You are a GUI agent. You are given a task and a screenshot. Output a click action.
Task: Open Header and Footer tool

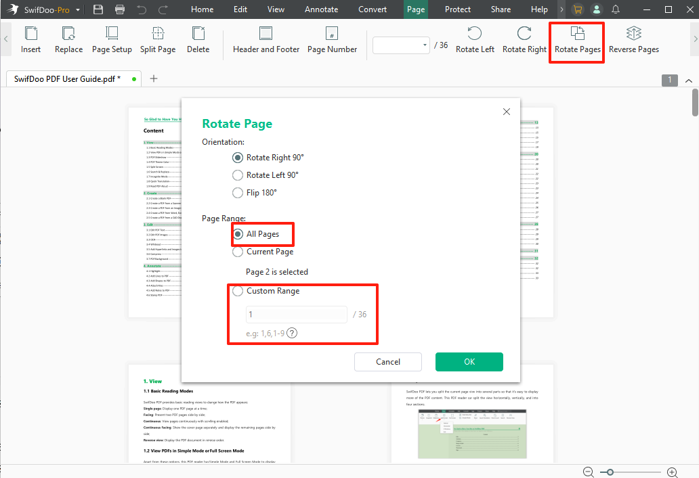[266, 40]
